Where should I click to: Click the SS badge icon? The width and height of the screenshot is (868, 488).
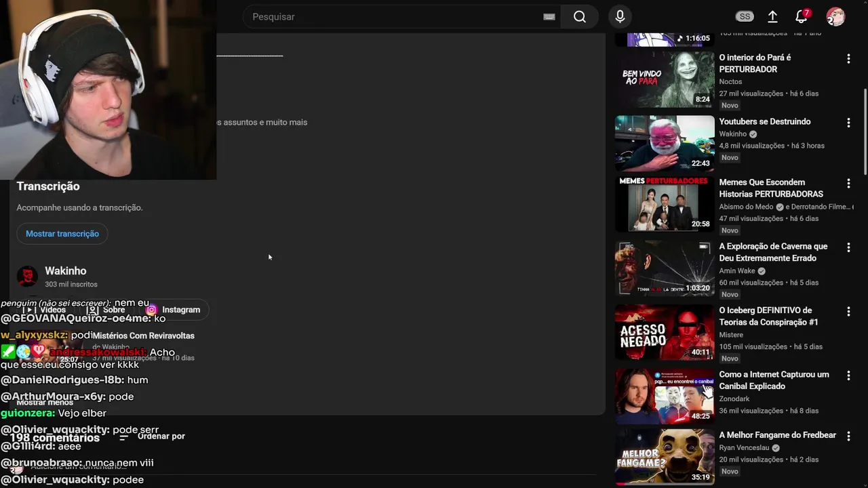[745, 17]
